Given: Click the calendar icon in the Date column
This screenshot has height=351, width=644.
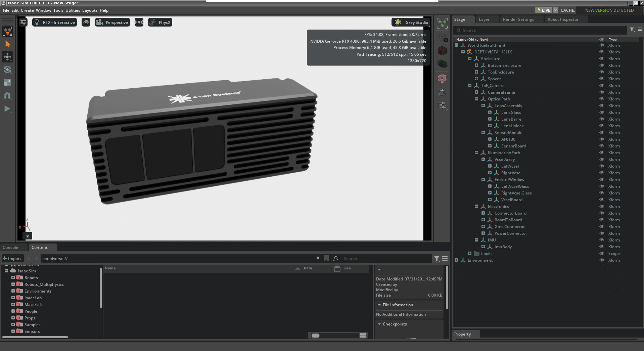Looking at the screenshot, I should (x=337, y=268).
